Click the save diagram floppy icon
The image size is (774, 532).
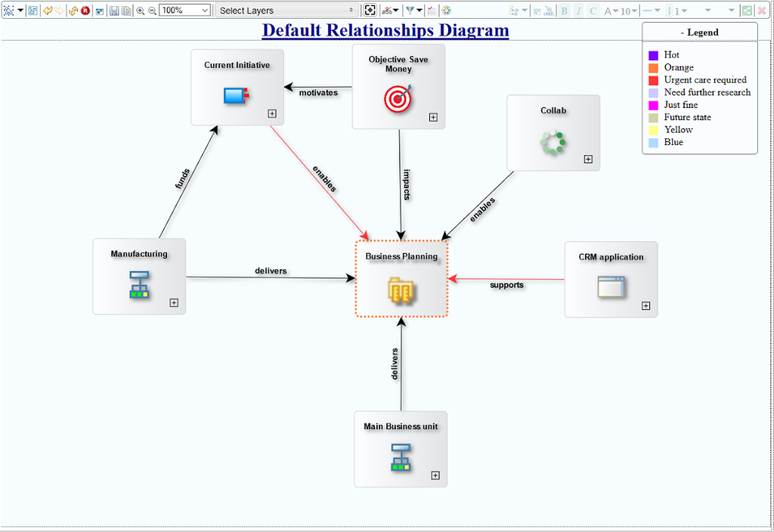(114, 11)
